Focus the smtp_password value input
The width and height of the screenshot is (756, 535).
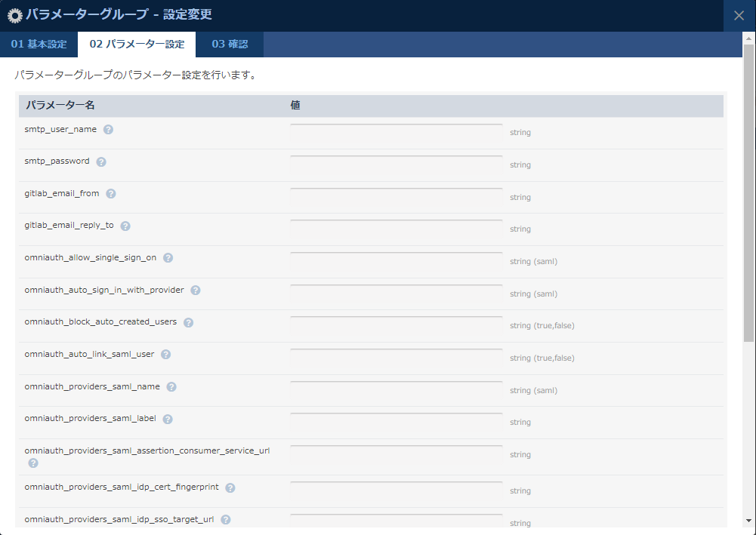click(396, 164)
